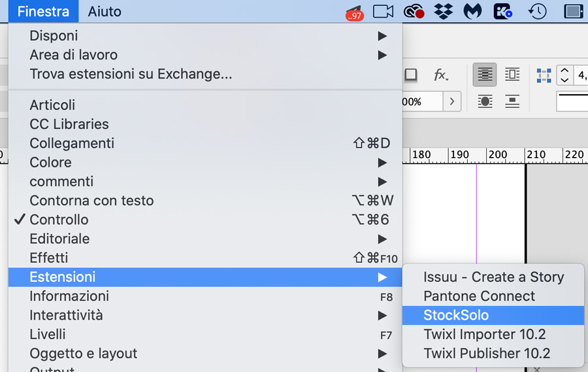Click the Malwarebytes menu bar icon
This screenshot has height=372, width=588.
[472, 12]
